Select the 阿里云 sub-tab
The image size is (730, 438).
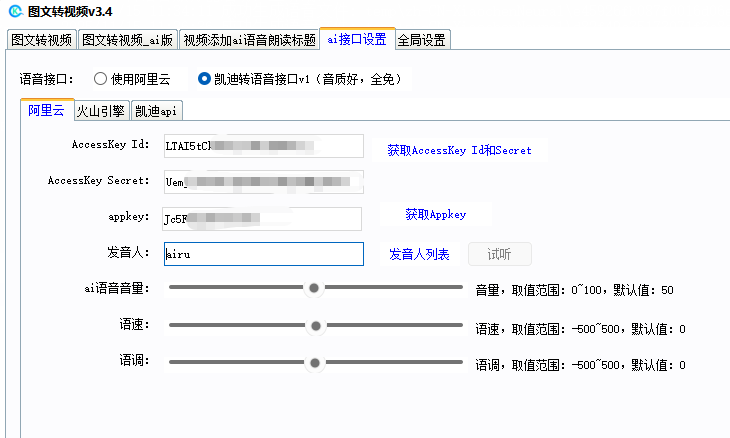point(46,110)
